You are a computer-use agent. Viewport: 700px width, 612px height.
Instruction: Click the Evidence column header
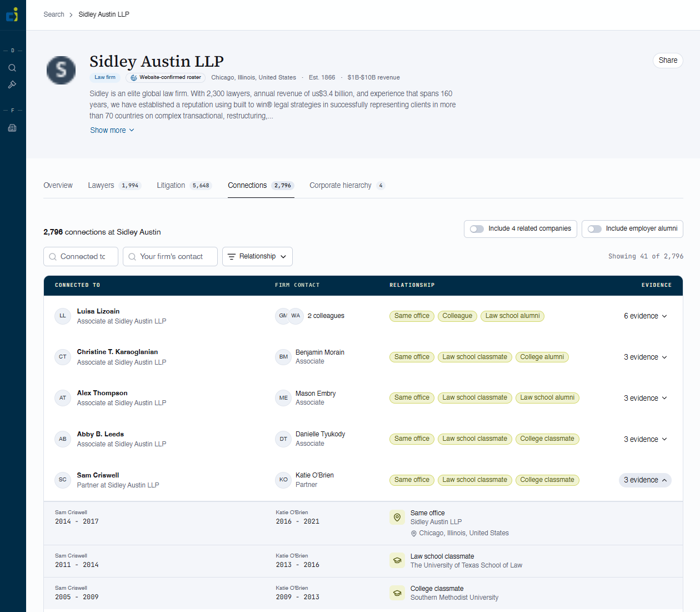point(657,285)
